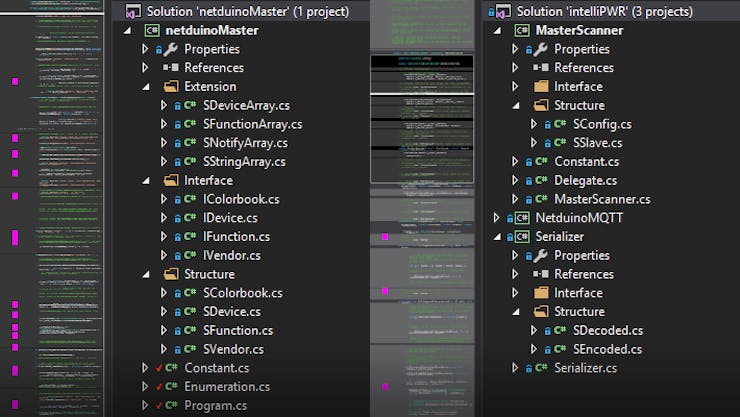The height and width of the screenshot is (417, 740).
Task: Select Serializer.cs file
Action: point(585,368)
